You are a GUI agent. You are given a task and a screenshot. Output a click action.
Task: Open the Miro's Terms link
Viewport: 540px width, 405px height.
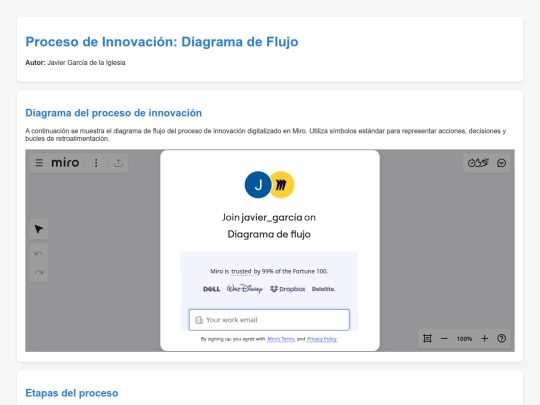click(x=281, y=339)
